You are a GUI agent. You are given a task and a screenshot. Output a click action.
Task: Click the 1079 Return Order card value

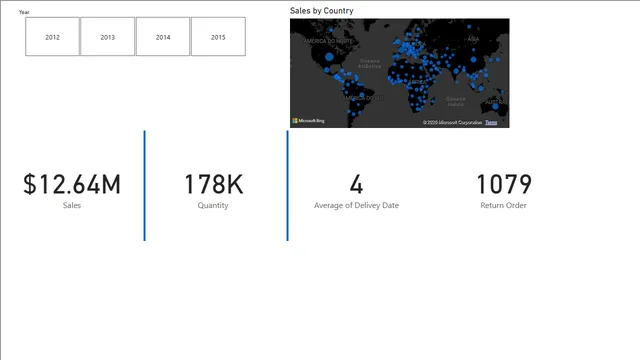tap(504, 184)
